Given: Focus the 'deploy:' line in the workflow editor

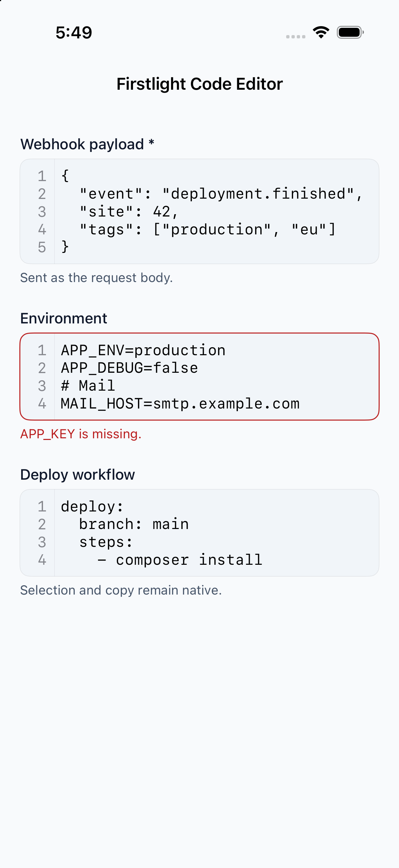Looking at the screenshot, I should [92, 506].
